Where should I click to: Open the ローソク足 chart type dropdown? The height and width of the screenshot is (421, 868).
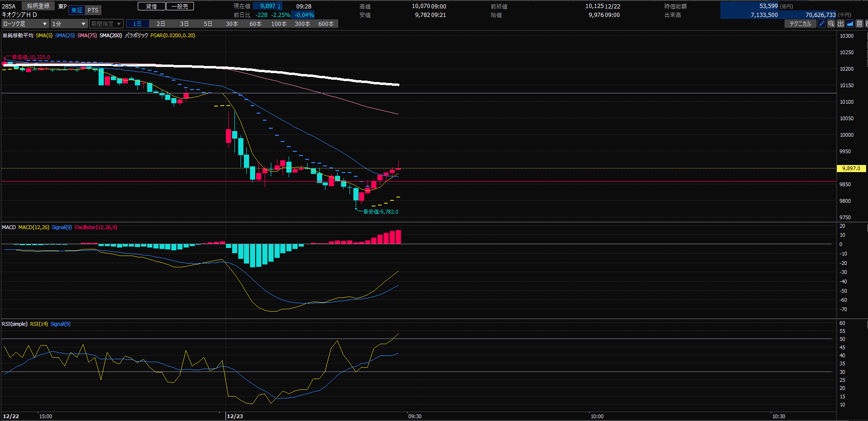point(25,24)
